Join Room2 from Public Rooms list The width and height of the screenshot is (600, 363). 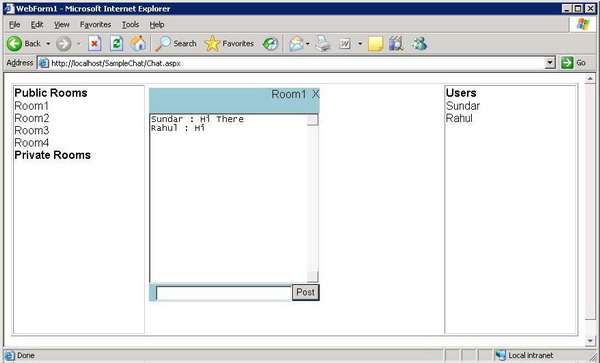(32, 118)
